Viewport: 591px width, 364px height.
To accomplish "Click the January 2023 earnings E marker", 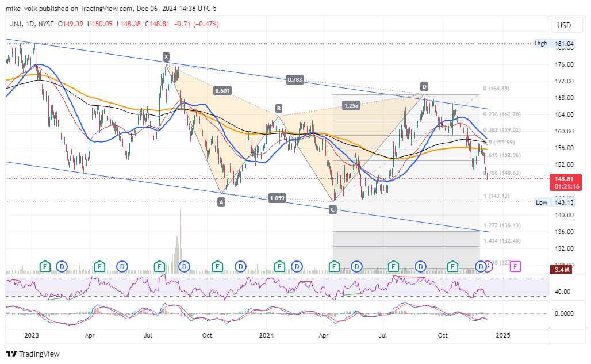I will coord(45,267).
